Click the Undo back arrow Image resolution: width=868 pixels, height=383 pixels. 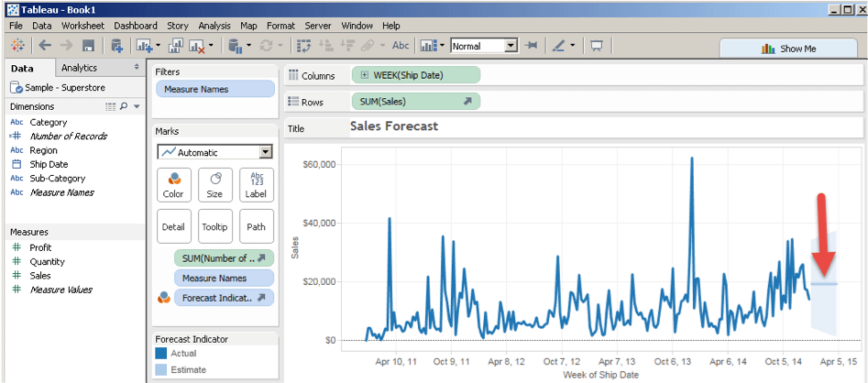44,46
